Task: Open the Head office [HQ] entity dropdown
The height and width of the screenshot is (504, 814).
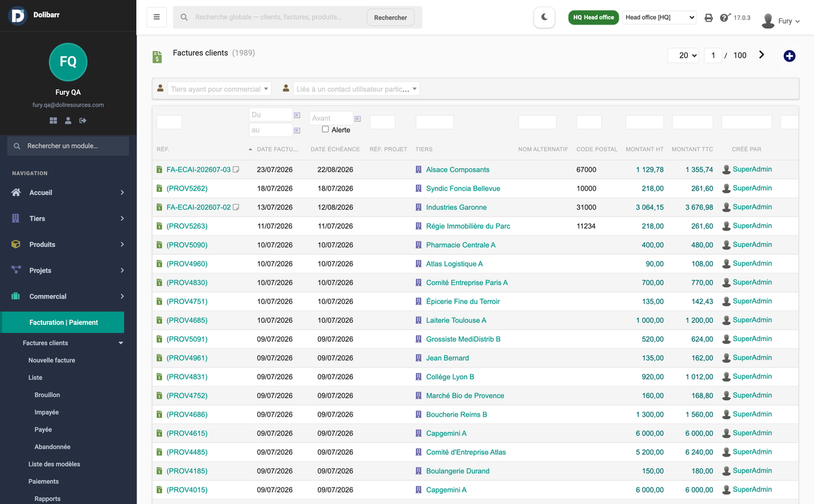Action: click(659, 18)
